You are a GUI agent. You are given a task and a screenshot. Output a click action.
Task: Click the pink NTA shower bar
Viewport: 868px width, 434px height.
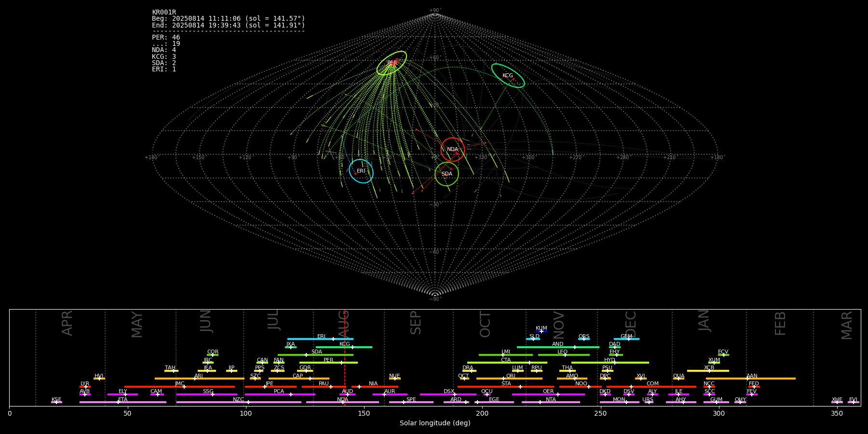[x=551, y=402]
